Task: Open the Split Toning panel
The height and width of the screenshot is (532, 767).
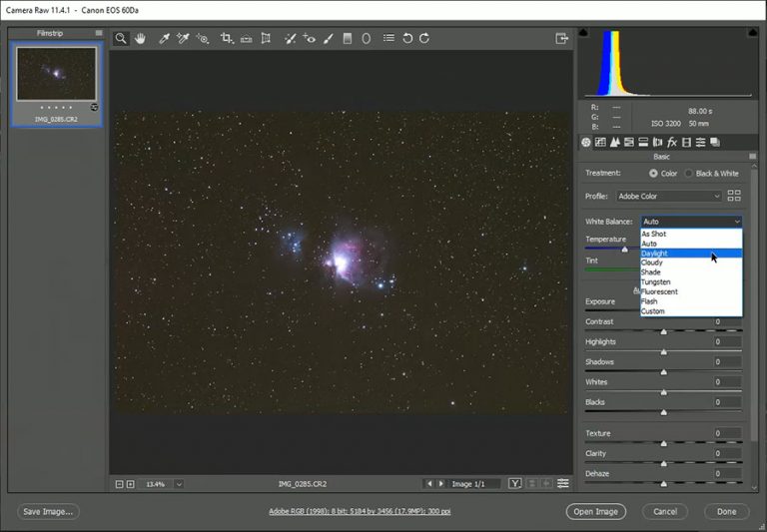Action: click(643, 143)
